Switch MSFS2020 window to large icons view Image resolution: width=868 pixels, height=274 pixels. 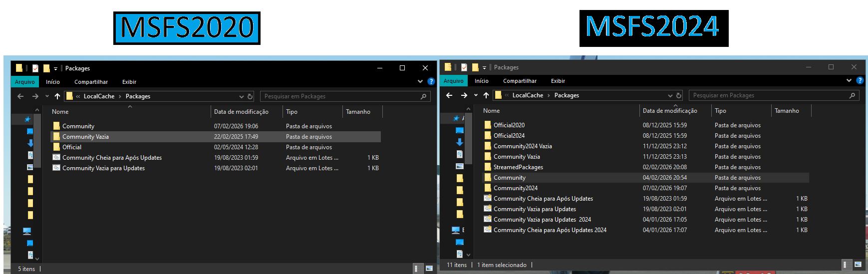click(429, 269)
